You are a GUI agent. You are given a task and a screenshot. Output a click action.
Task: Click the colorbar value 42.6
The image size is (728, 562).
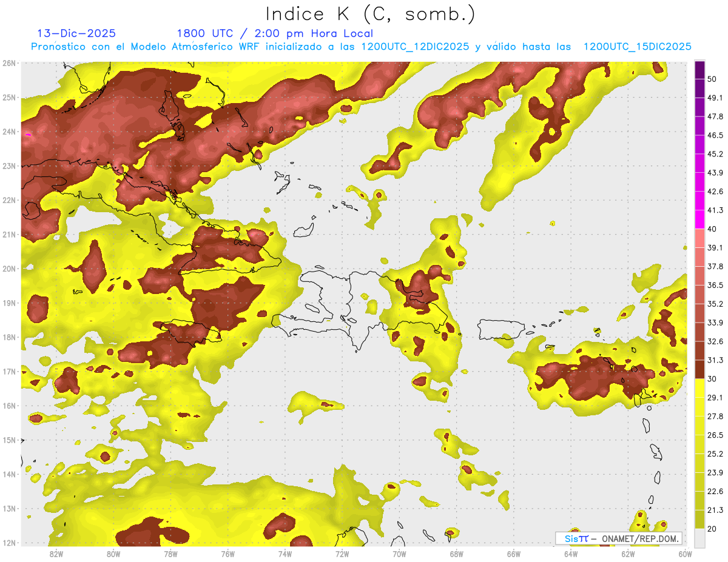pos(715,192)
